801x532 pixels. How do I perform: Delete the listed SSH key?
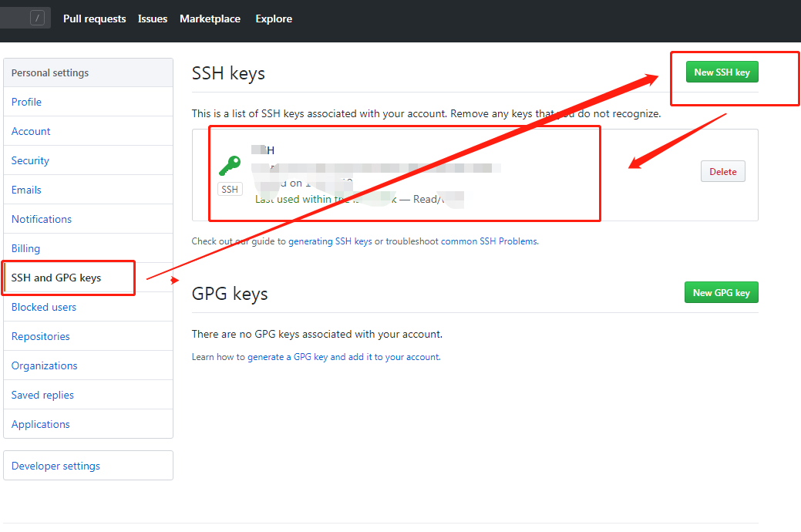click(x=723, y=172)
